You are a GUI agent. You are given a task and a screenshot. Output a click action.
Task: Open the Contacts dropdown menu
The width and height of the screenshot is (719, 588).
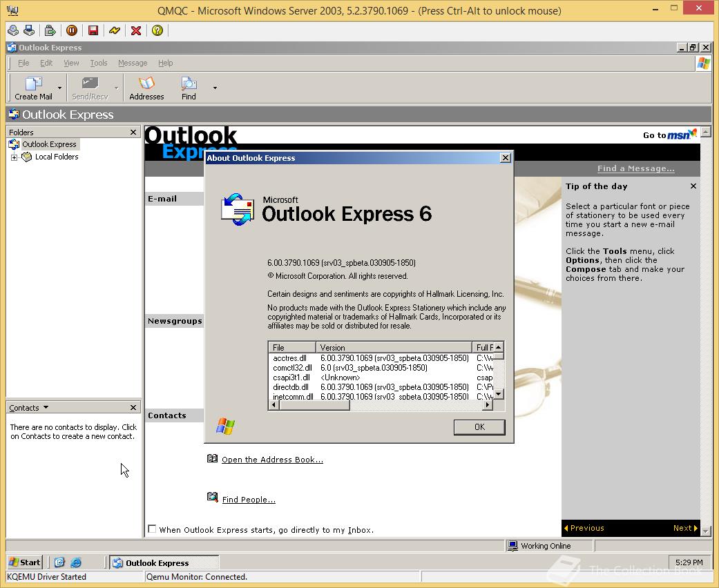click(29, 407)
